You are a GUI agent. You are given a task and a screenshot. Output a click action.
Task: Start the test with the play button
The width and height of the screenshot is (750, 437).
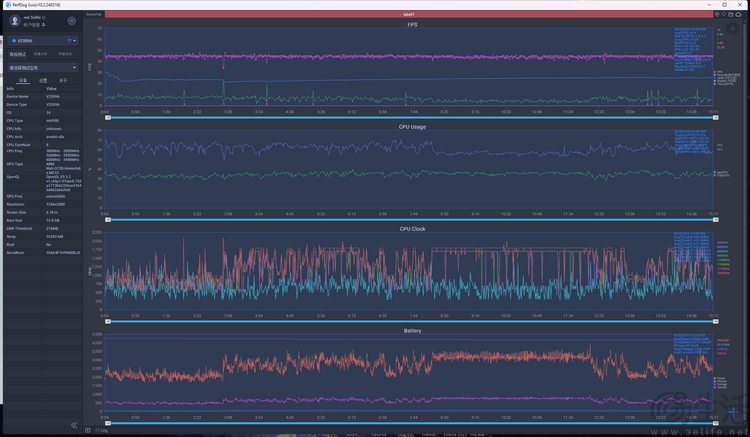[x=733, y=29]
